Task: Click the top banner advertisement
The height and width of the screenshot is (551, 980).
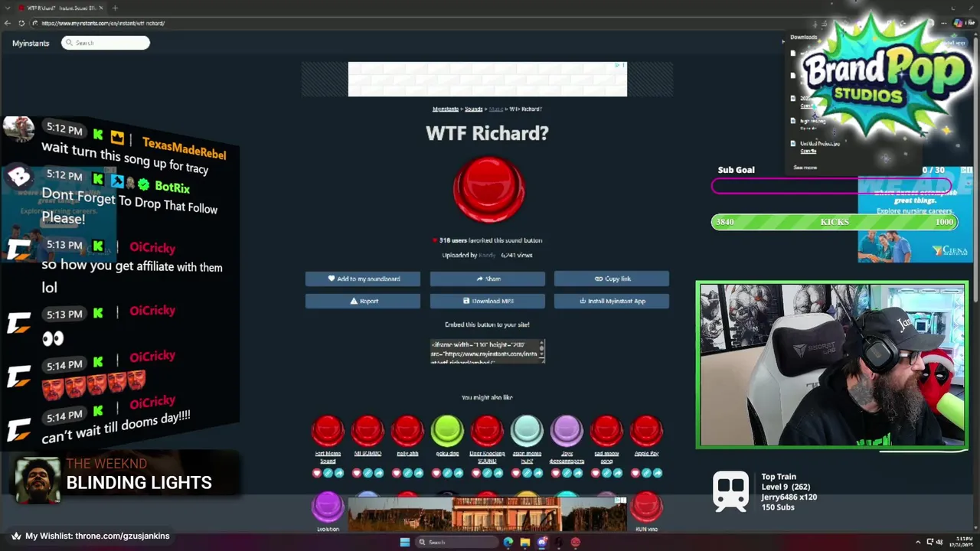Action: [487, 80]
